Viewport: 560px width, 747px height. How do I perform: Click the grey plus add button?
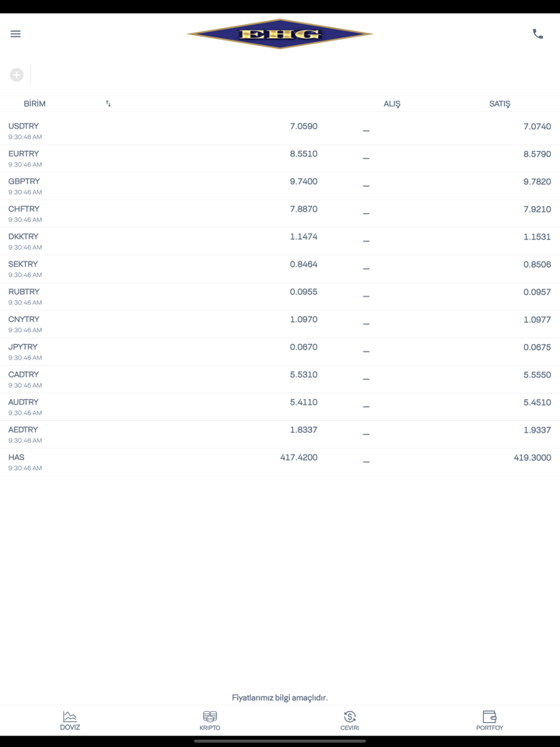click(16, 75)
